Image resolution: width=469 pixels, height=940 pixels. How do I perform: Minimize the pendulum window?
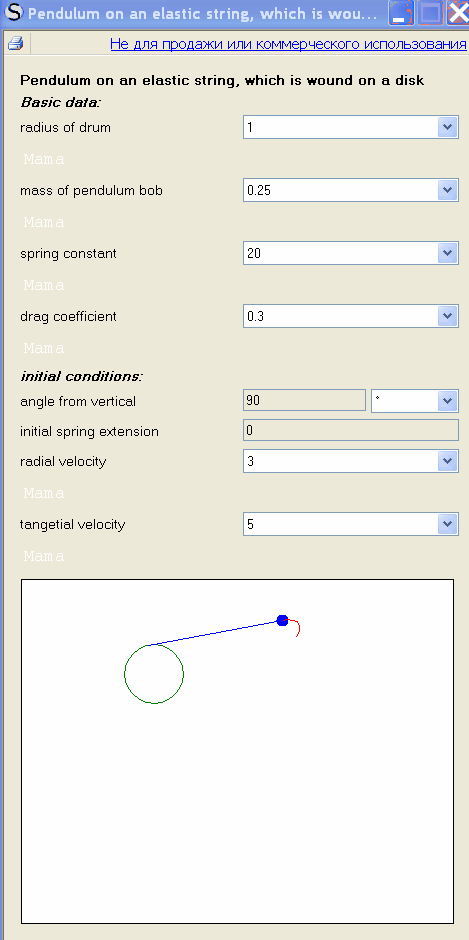point(400,13)
